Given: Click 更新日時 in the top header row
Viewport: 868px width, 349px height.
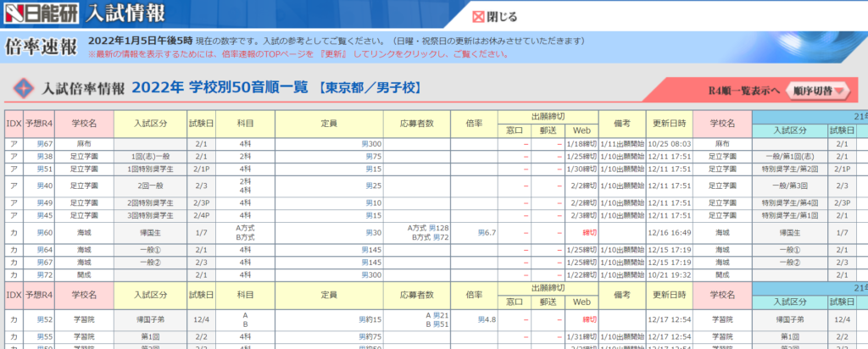Looking at the screenshot, I should [670, 124].
